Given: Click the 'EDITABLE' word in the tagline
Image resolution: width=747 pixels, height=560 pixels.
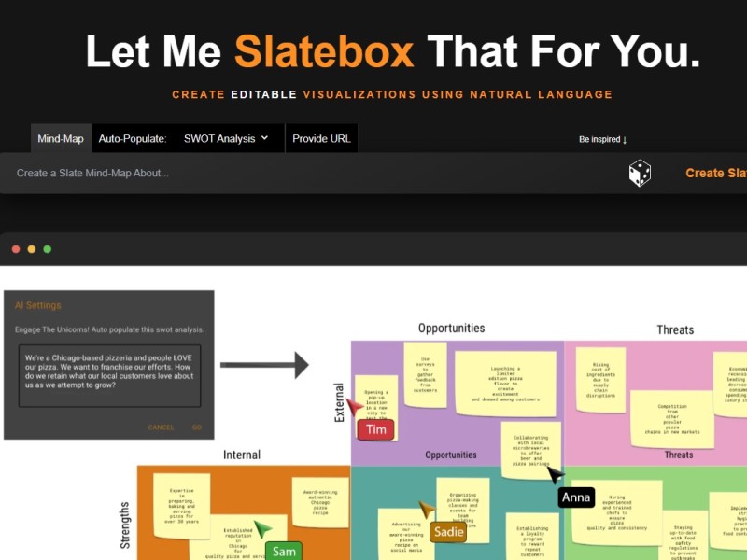Looking at the screenshot, I should tap(264, 94).
